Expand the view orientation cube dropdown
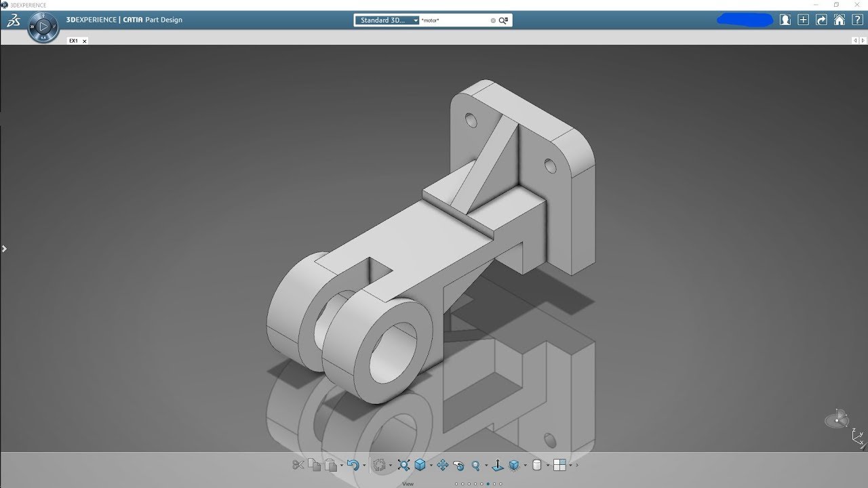Image resolution: width=868 pixels, height=488 pixels. (x=431, y=465)
